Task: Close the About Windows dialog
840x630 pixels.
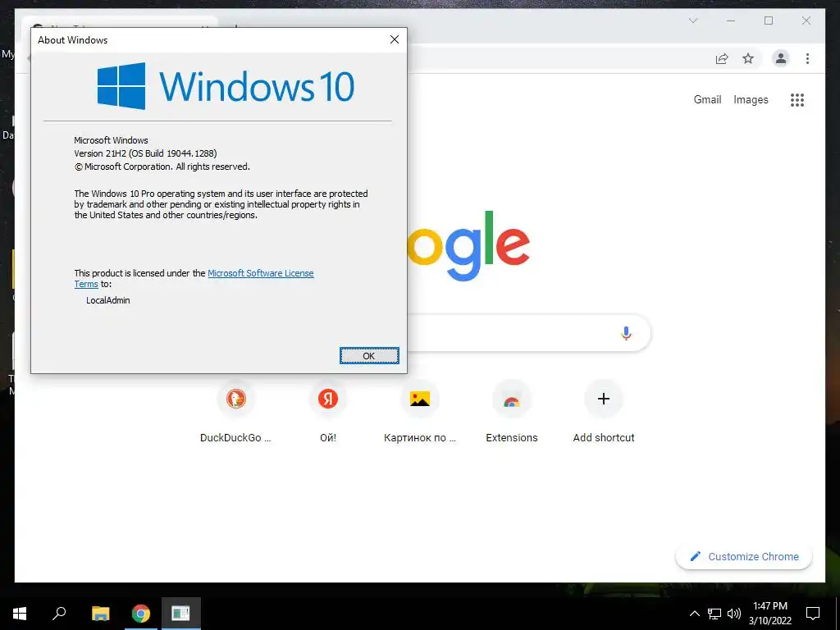Action: (x=395, y=39)
